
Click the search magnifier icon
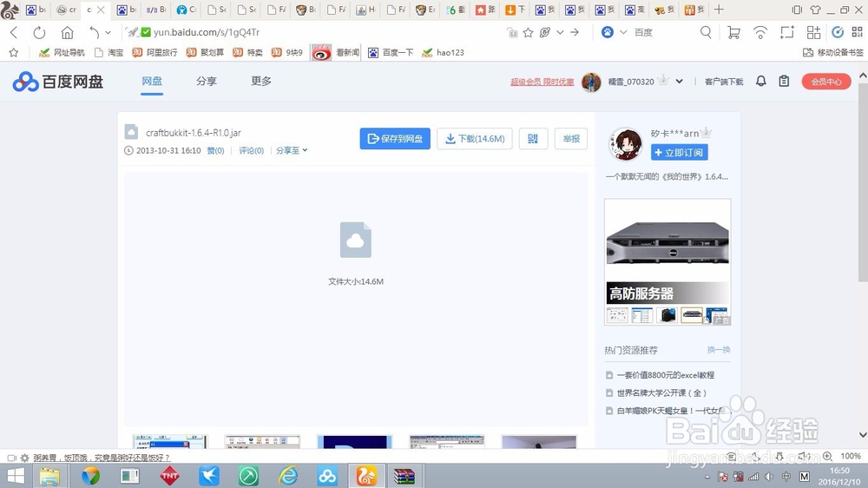click(x=706, y=33)
